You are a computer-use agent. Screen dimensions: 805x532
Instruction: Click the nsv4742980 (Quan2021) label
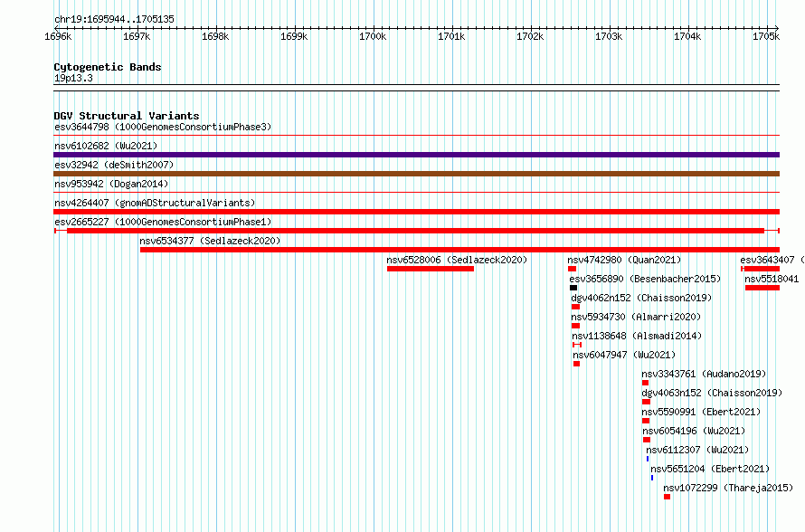[624, 260]
